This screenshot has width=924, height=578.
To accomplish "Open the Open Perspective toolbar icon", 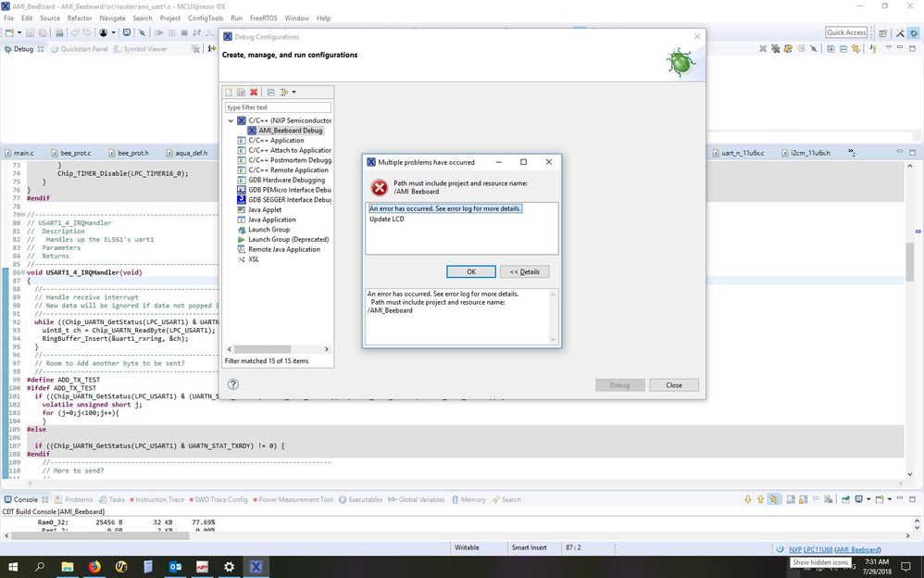I will coord(882,33).
